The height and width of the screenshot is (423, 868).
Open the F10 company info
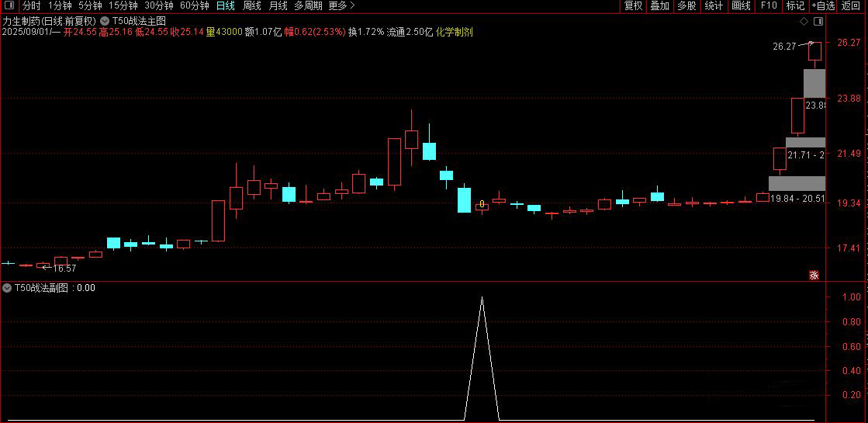pos(769,6)
